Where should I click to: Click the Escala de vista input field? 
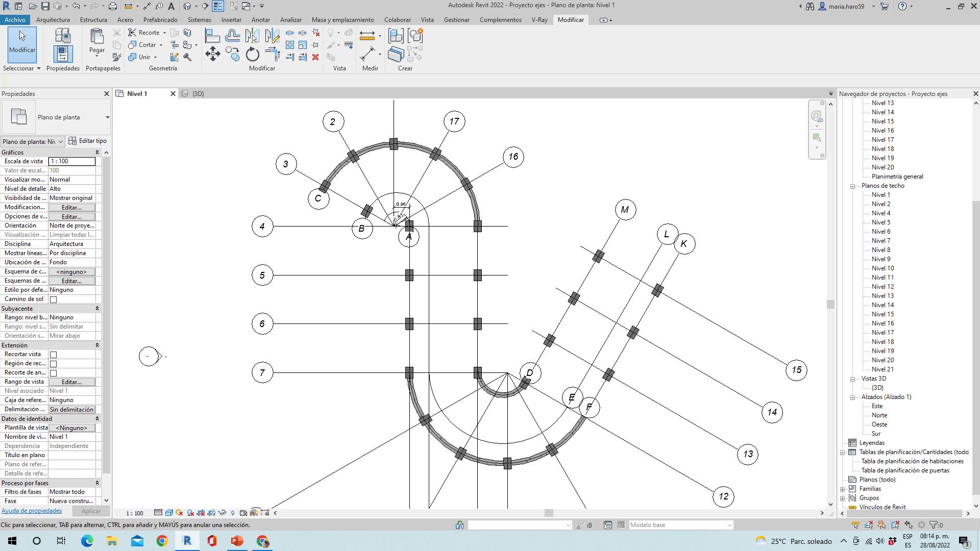[x=71, y=161]
